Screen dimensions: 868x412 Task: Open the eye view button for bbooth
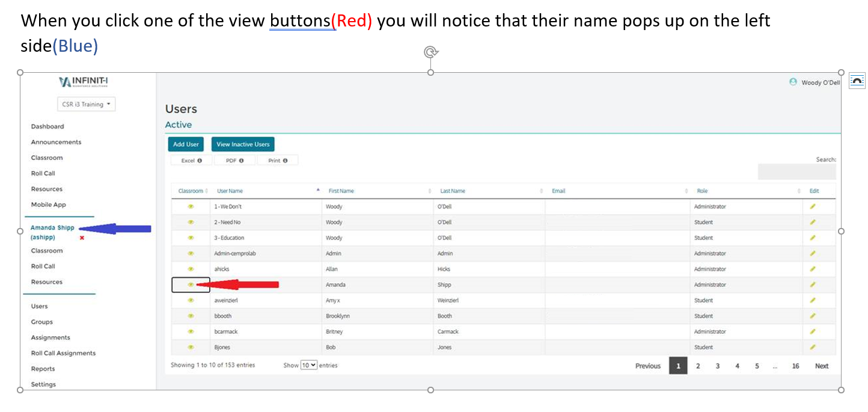click(x=191, y=316)
